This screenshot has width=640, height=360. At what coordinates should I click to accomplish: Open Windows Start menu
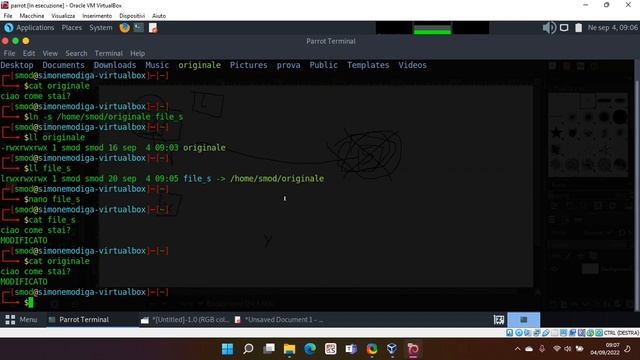(227, 349)
